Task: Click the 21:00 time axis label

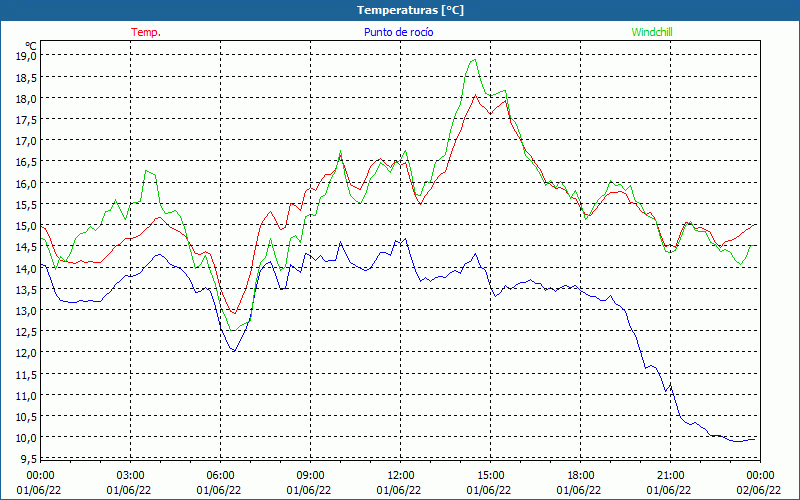Action: click(670, 475)
